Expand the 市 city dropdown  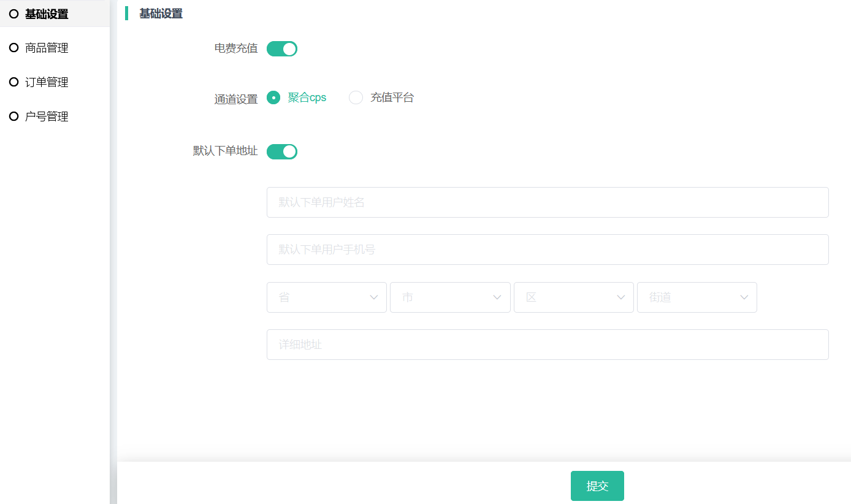(450, 297)
